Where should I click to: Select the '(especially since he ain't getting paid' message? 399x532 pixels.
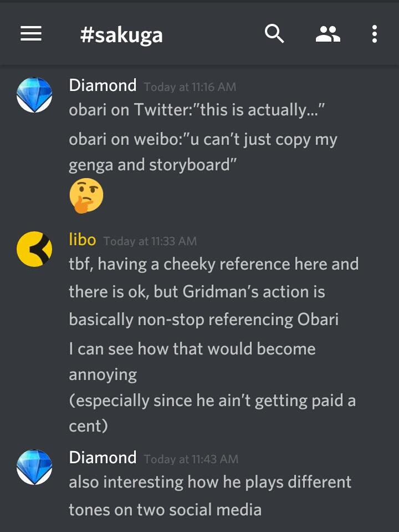[212, 413]
